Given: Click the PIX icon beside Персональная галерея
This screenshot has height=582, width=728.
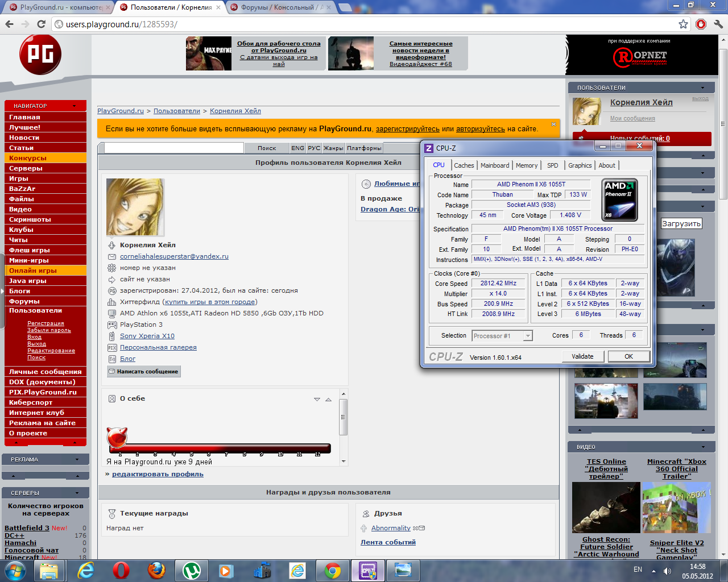Looking at the screenshot, I should pos(112,347).
